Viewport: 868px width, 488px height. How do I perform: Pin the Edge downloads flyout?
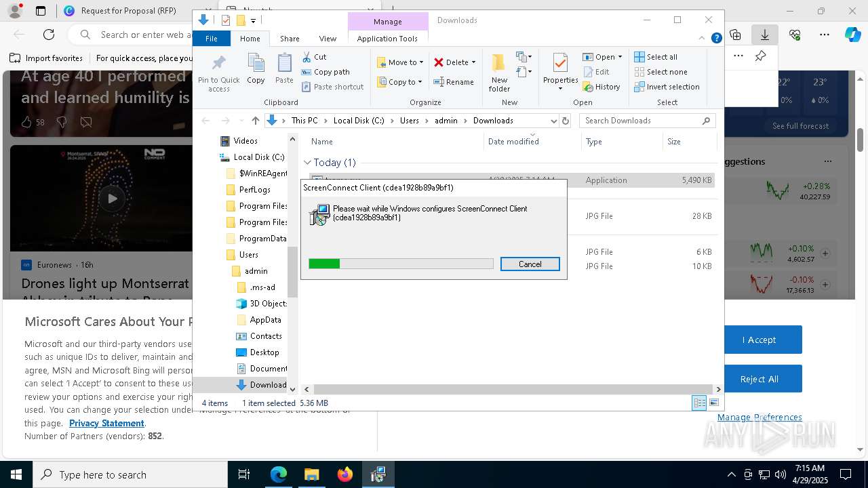tap(761, 56)
